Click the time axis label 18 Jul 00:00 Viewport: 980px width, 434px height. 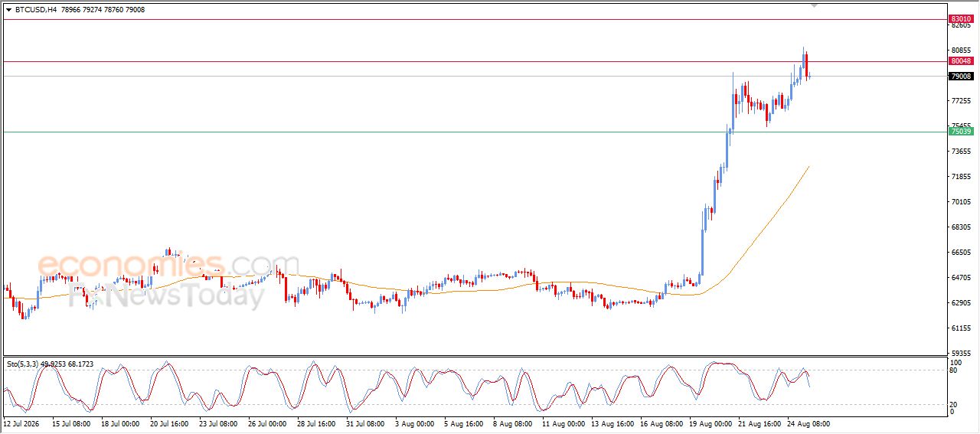[120, 423]
